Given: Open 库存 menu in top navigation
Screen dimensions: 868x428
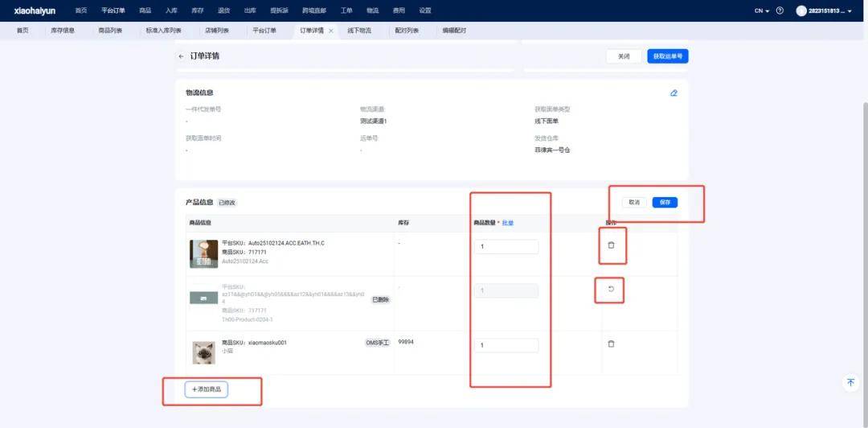Looking at the screenshot, I should point(197,10).
